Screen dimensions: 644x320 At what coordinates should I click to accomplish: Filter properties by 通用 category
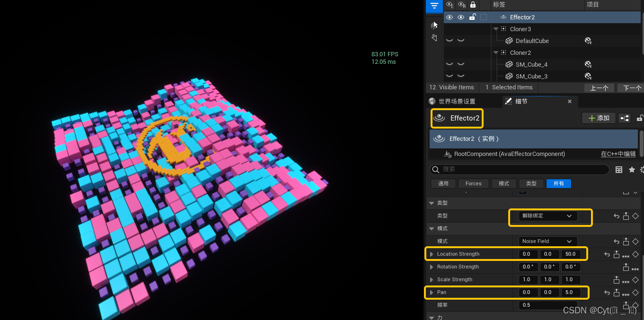tap(443, 184)
